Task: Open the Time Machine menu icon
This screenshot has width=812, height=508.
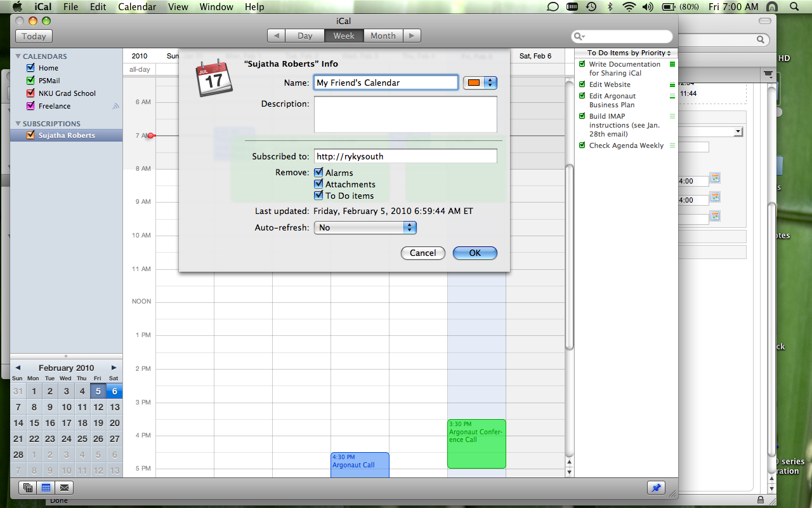Action: pos(591,7)
